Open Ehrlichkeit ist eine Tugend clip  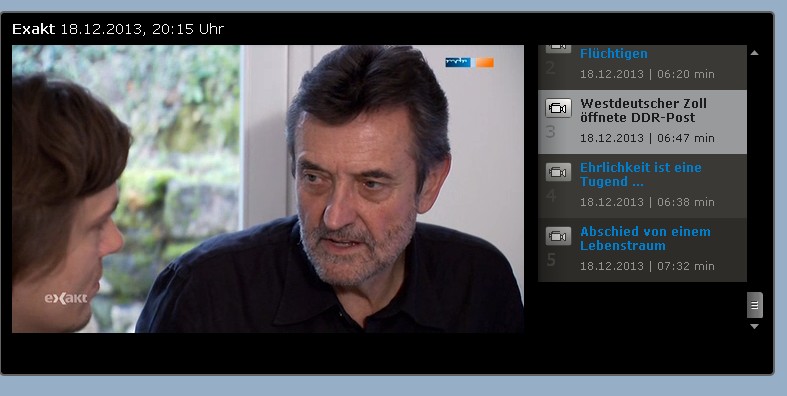click(x=640, y=175)
